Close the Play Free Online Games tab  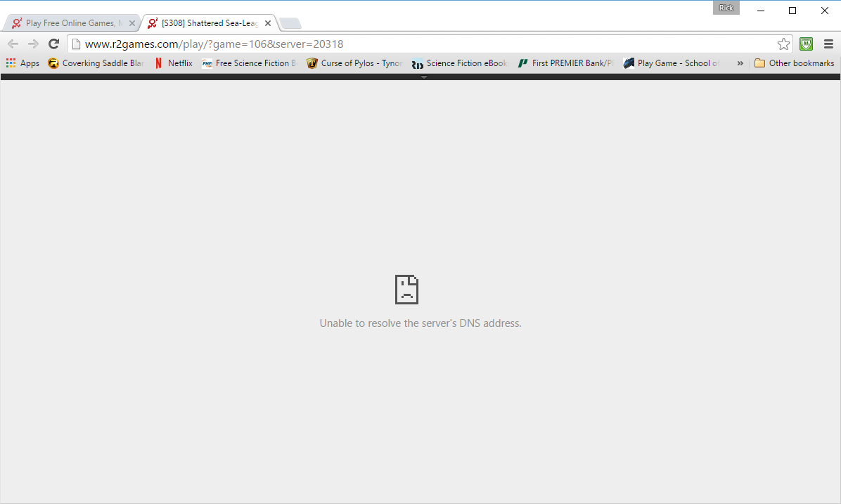[132, 23]
